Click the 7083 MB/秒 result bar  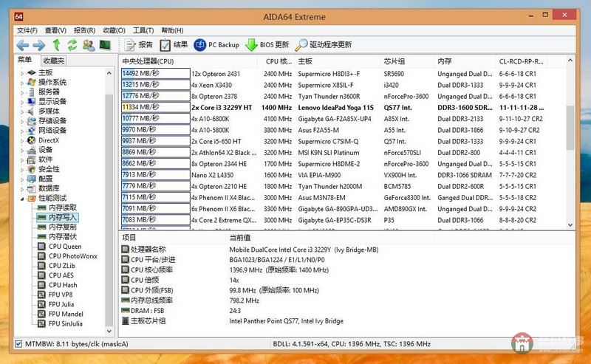tap(155, 220)
